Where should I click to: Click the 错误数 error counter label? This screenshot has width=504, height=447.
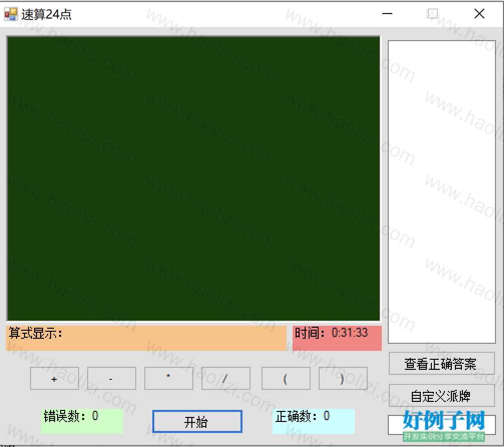[x=82, y=421]
